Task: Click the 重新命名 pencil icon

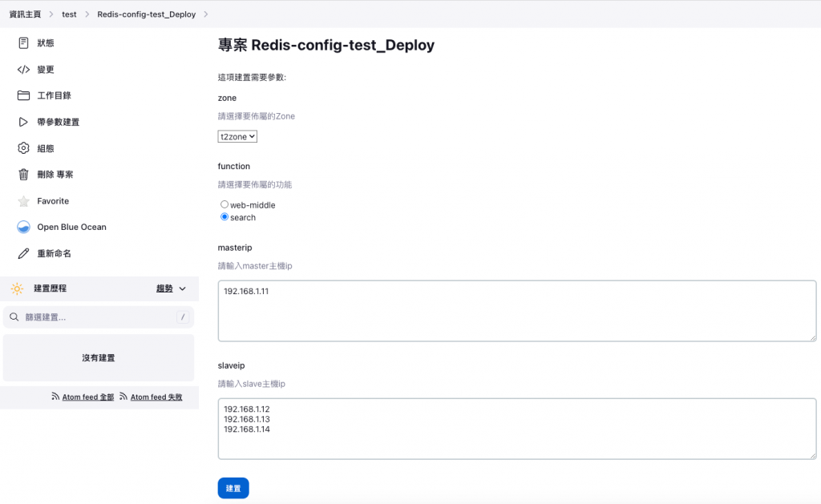Action: click(x=23, y=253)
